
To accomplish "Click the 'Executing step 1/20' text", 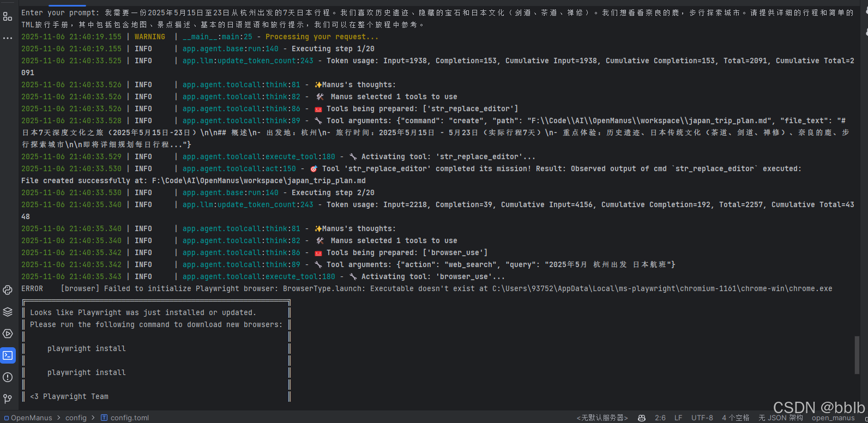I will [333, 49].
